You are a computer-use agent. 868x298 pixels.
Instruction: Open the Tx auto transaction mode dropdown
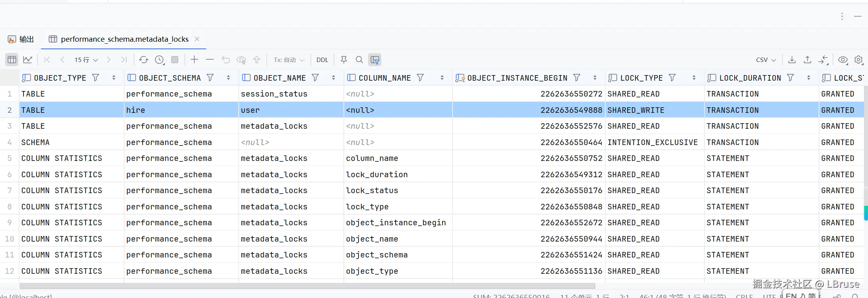tap(289, 60)
